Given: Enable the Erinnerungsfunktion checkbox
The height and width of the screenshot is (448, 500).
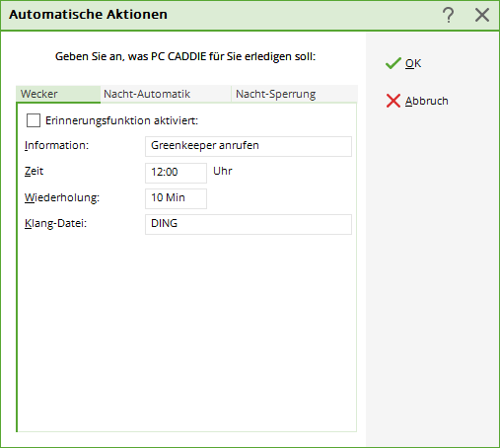Looking at the screenshot, I should [x=34, y=120].
